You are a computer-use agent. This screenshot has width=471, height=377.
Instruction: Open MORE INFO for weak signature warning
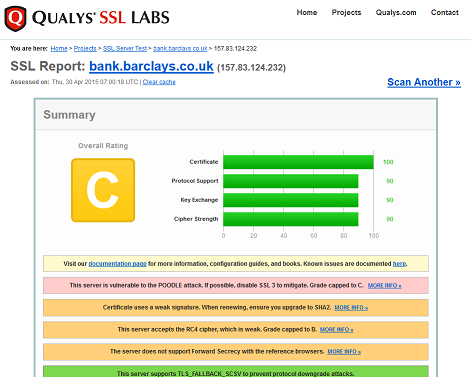click(x=351, y=308)
